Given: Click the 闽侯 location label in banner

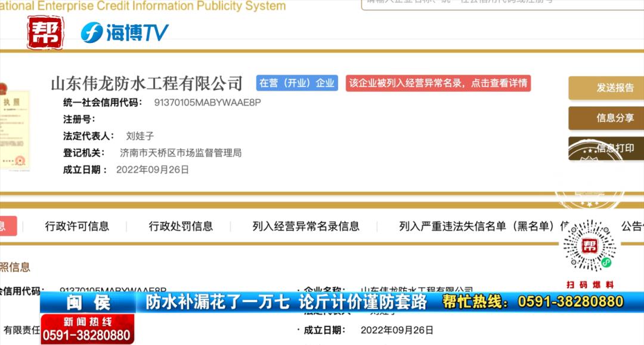Looking at the screenshot, I should coord(88,303).
